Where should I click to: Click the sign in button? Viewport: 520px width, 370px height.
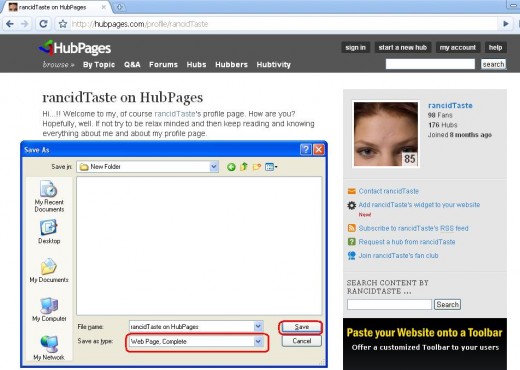pyautogui.click(x=355, y=48)
